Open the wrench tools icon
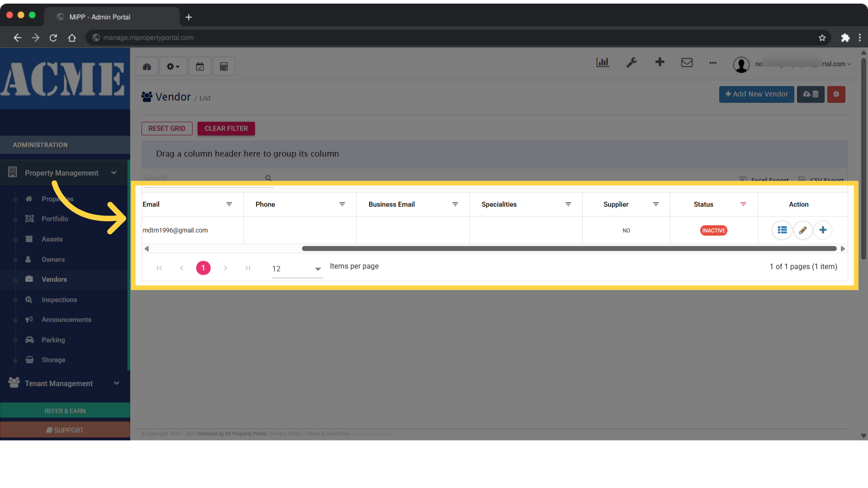Viewport: 868px width, 488px height. [x=632, y=63]
